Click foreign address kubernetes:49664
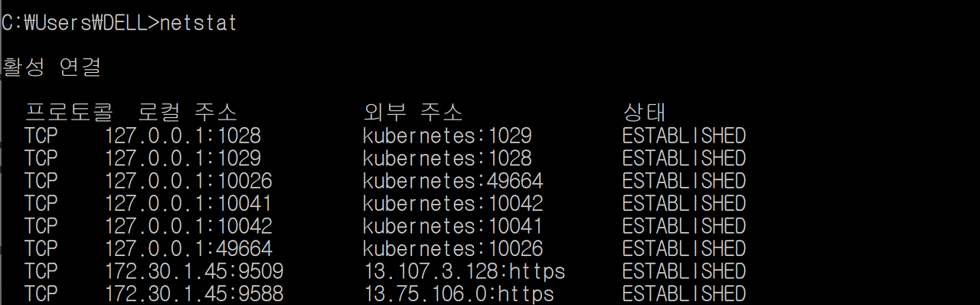This screenshot has width=980, height=305. pyautogui.click(x=453, y=181)
